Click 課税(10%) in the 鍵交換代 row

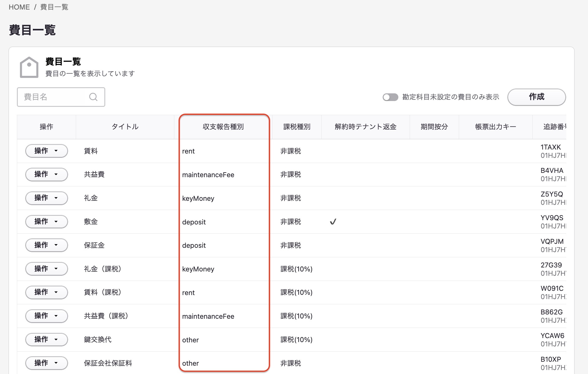point(296,340)
